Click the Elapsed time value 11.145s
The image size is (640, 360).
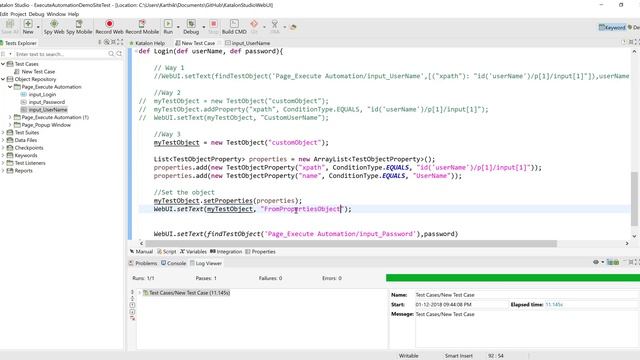554,304
